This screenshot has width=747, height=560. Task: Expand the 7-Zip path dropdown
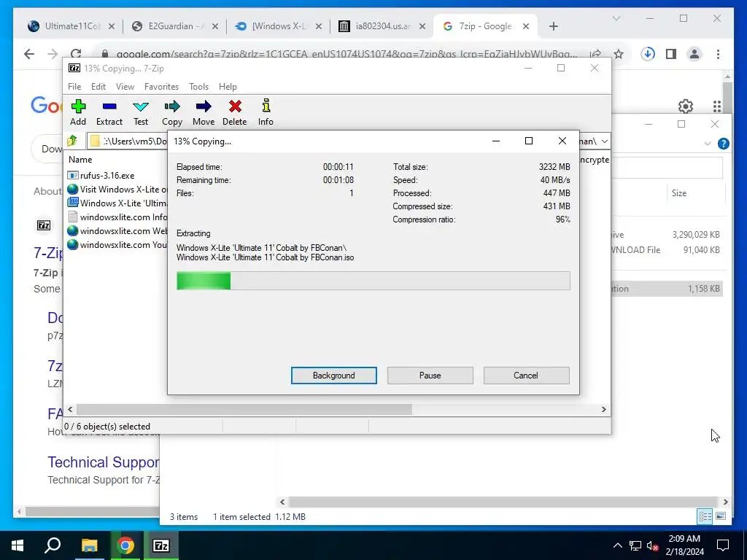[x=604, y=141]
